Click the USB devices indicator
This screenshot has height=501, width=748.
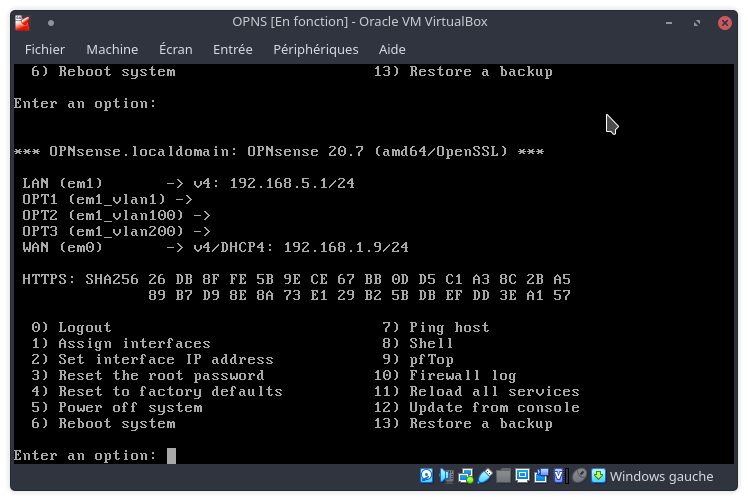click(x=485, y=476)
